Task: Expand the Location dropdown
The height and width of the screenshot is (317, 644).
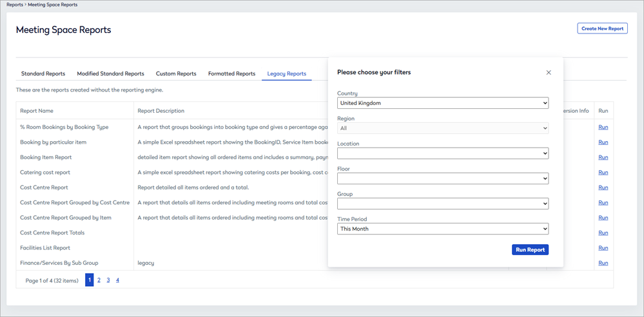Action: pyautogui.click(x=442, y=153)
